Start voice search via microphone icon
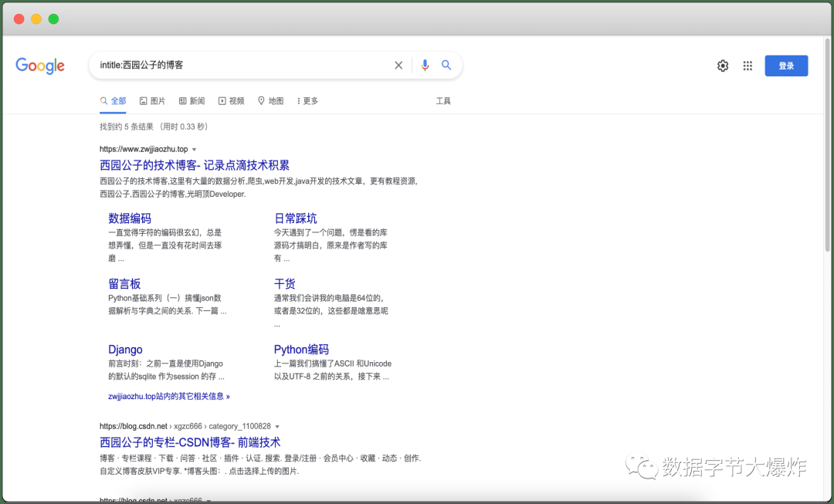This screenshot has height=504, width=834. pos(425,66)
